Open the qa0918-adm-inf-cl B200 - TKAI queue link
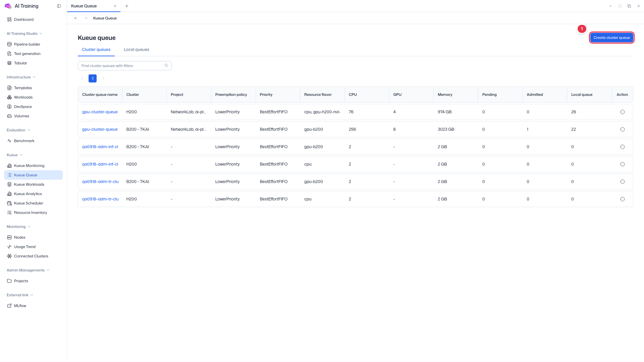 click(100, 147)
